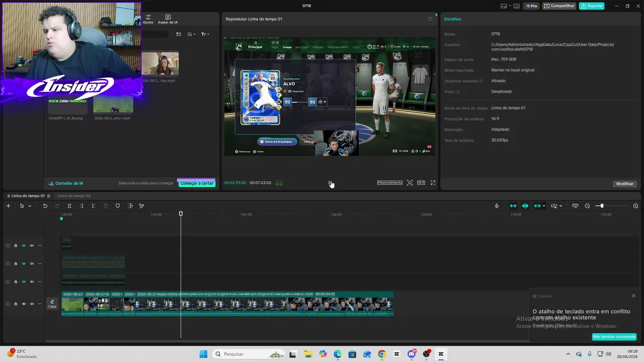Split clip at playhead
Image resolution: width=644 pixels, height=362 pixels.
[x=69, y=206]
